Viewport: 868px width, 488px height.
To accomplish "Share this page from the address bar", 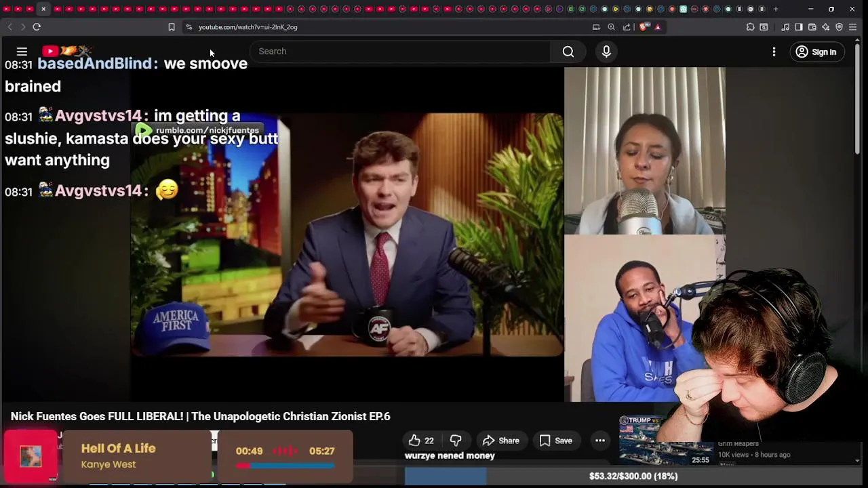I will click(x=627, y=27).
